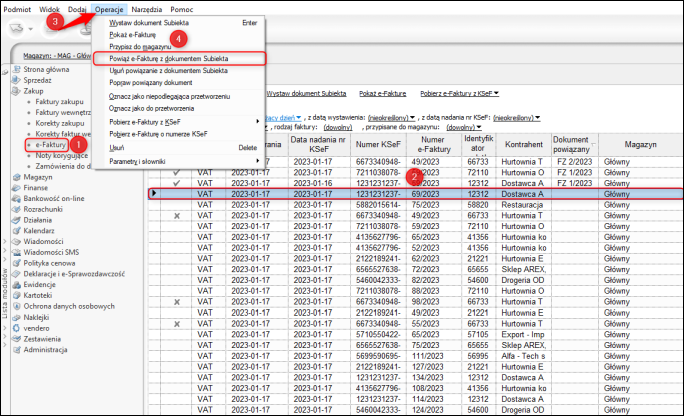Click the Kalendarz icon in sidebar
684x416 pixels.
click(x=16, y=230)
